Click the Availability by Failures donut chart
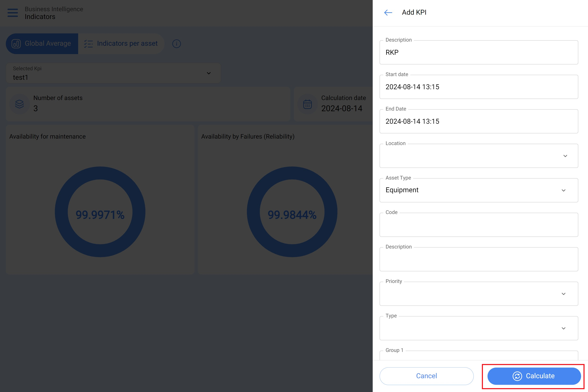Screen dimensions: 588x392 (292, 212)
